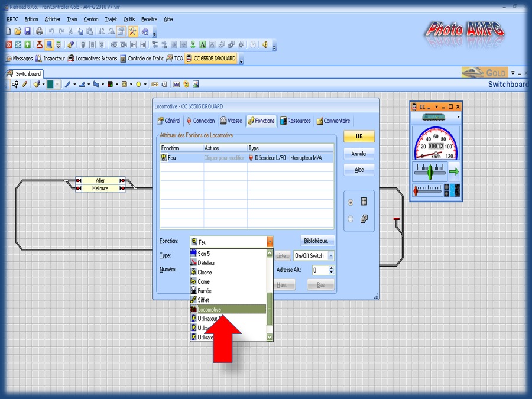Choose Son 5 from the function list
The width and height of the screenshot is (532, 399).
pos(228,254)
